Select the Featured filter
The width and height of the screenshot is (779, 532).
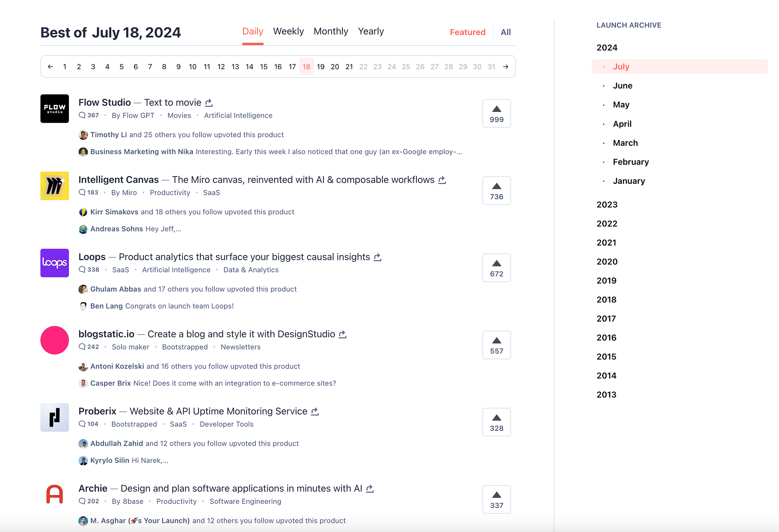[x=467, y=31]
